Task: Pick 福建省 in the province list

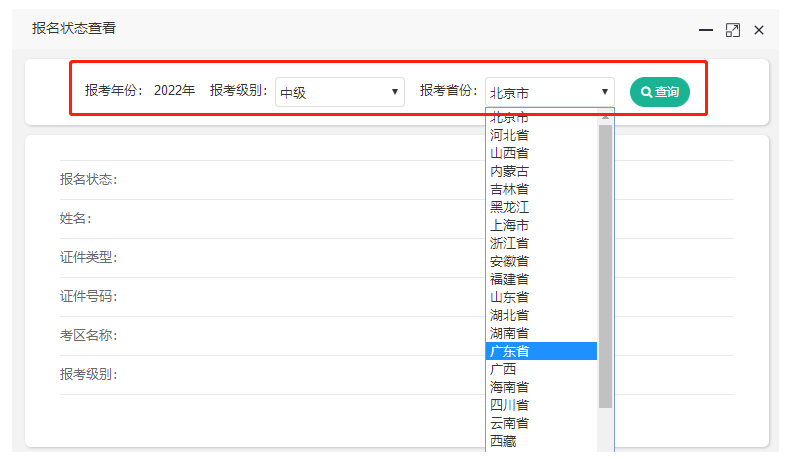Action: click(x=509, y=279)
